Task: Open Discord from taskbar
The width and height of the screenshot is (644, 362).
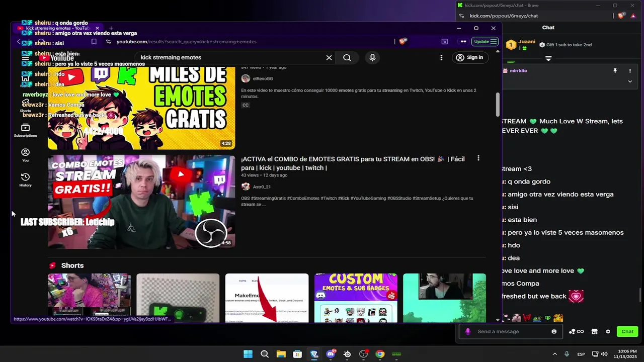Action: [331, 354]
